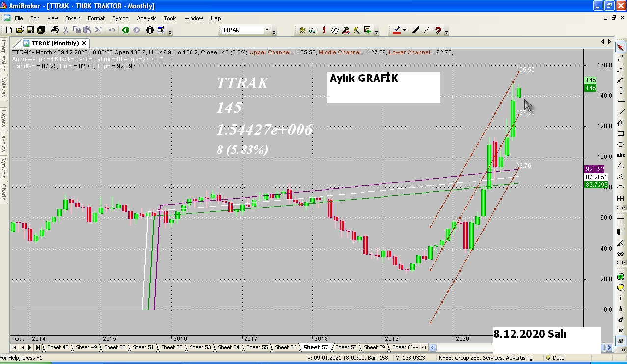Viewport: 627px width, 364px height.
Task: Select the Triangle drawing tool
Action: [x=621, y=166]
